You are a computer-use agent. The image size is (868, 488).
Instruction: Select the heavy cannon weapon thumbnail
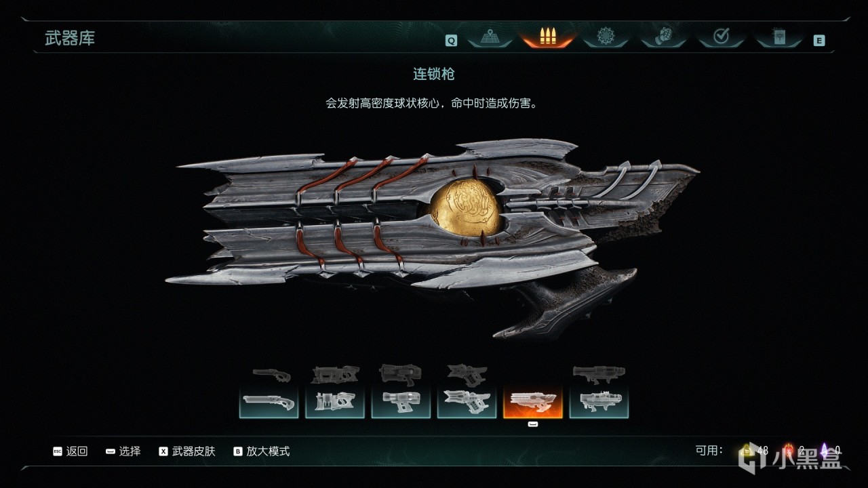(335, 403)
